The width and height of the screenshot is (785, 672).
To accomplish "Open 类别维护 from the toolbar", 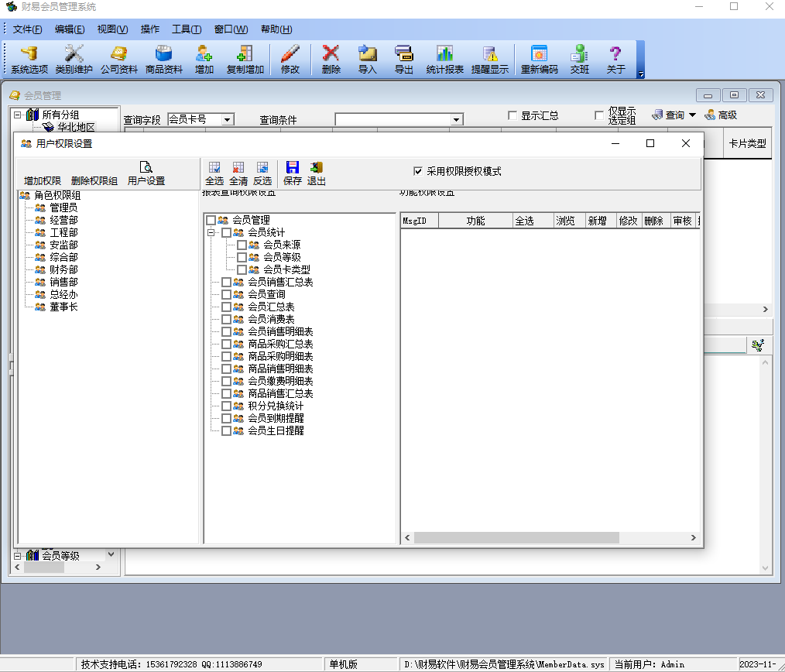I will coord(74,54).
